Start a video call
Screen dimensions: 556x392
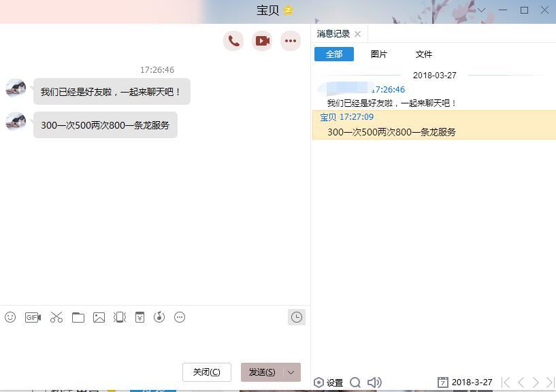coord(262,41)
